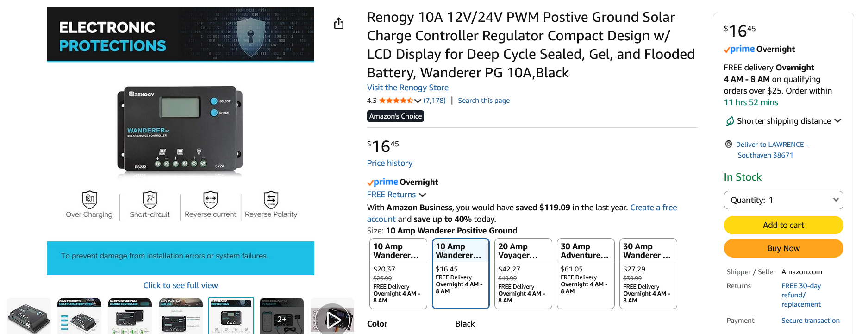Select the 30 Amp Adventurer size option

coord(586,273)
